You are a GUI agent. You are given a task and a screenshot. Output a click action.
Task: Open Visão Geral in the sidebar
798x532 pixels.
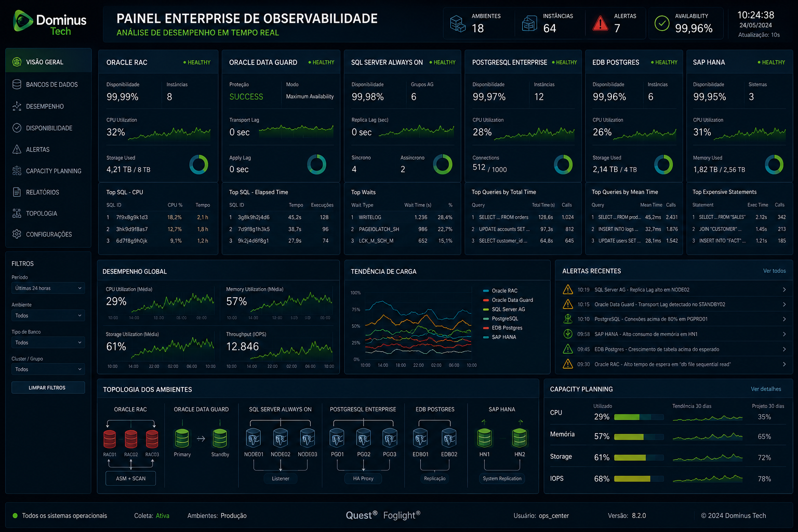48,62
